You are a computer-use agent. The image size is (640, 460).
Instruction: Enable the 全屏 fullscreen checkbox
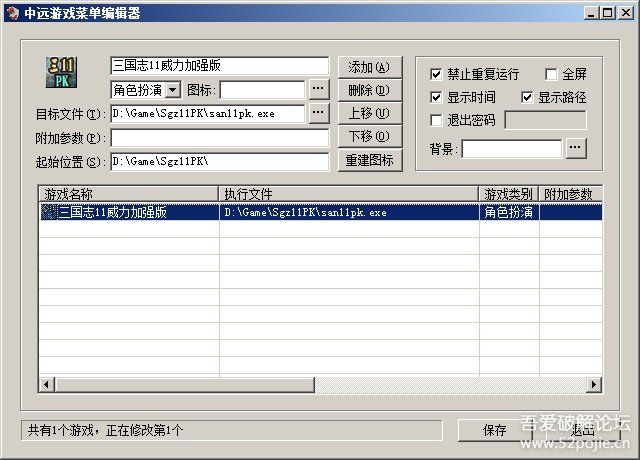pos(551,74)
